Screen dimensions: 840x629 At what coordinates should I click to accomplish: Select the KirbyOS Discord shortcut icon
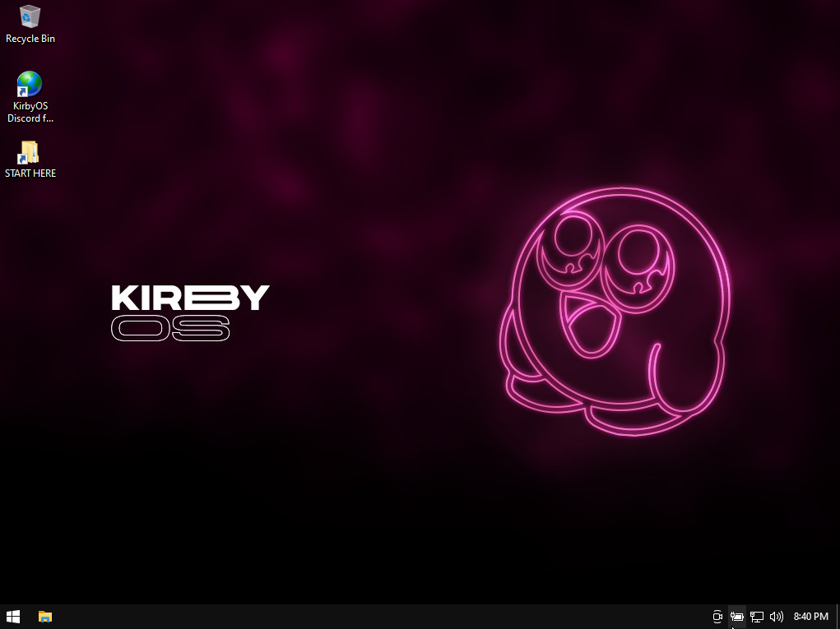[30, 97]
